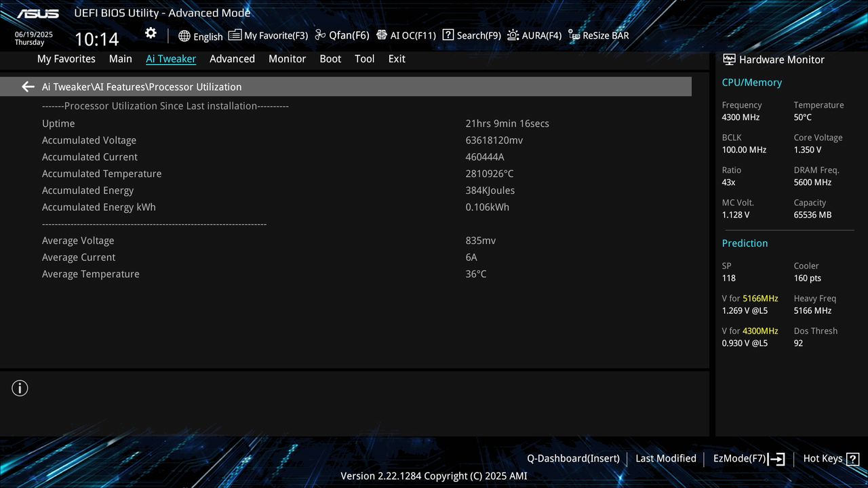868x488 pixels.
Task: Switch to the Monitor tab
Action: coord(287,59)
